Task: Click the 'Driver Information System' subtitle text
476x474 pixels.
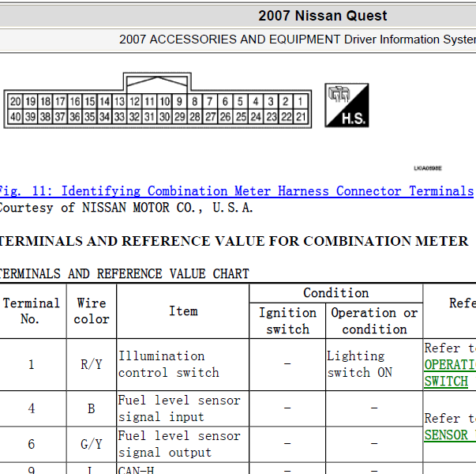Action: (410, 39)
